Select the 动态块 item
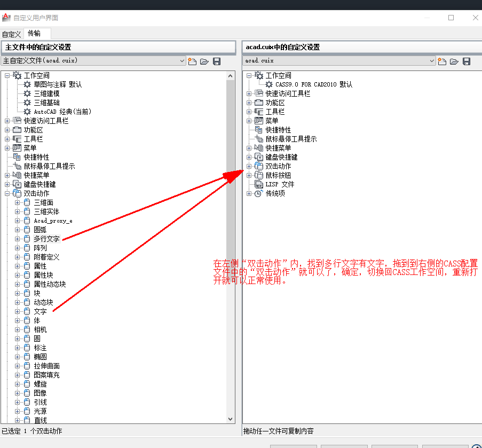This screenshot has width=482, height=448. click(43, 302)
